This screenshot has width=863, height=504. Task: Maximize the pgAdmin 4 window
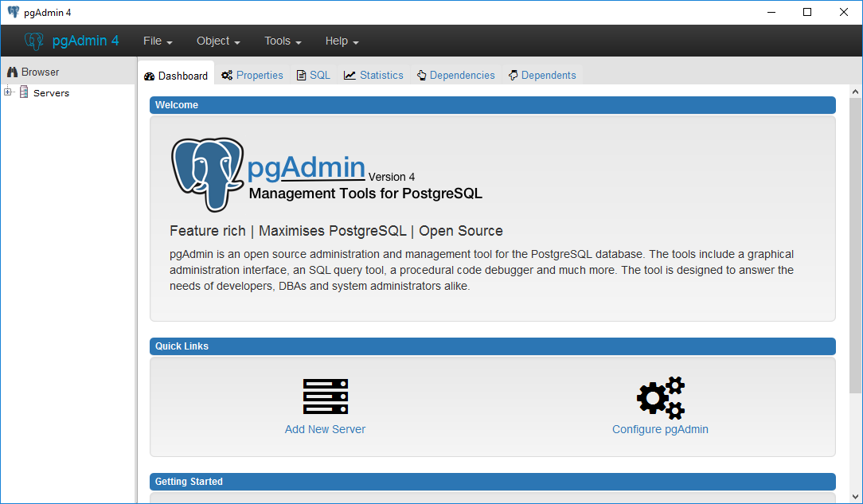pyautogui.click(x=807, y=12)
